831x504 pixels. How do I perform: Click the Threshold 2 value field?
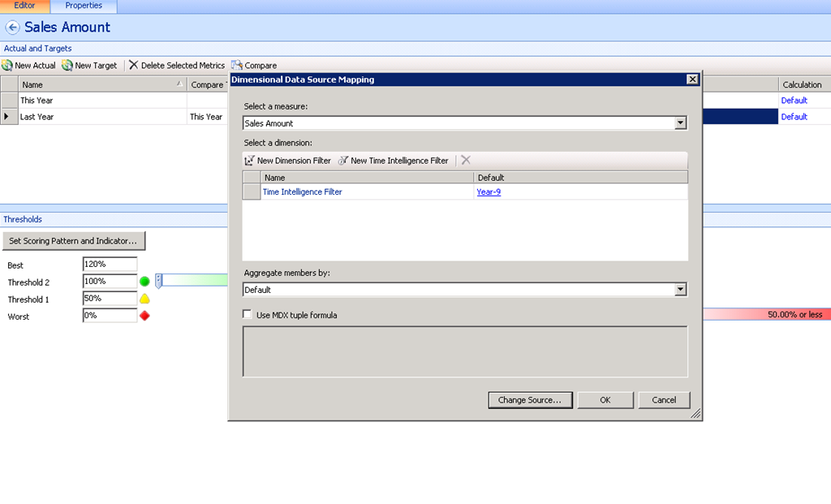pos(110,282)
